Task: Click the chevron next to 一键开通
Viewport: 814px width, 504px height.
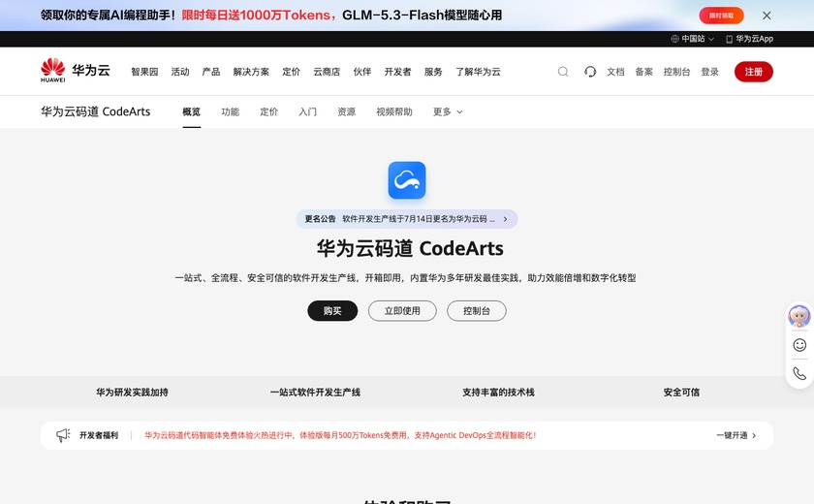Action: (754, 435)
